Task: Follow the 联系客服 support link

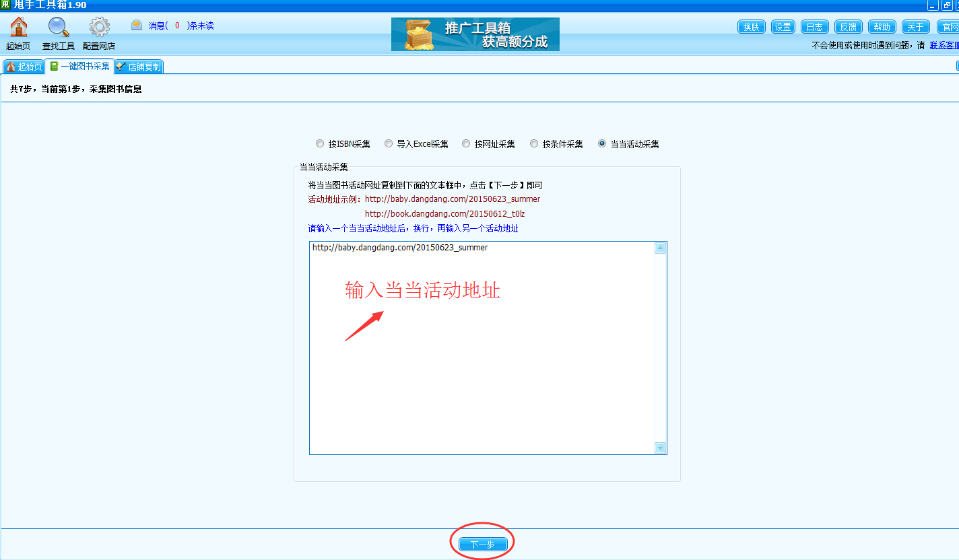Action: pyautogui.click(x=944, y=45)
